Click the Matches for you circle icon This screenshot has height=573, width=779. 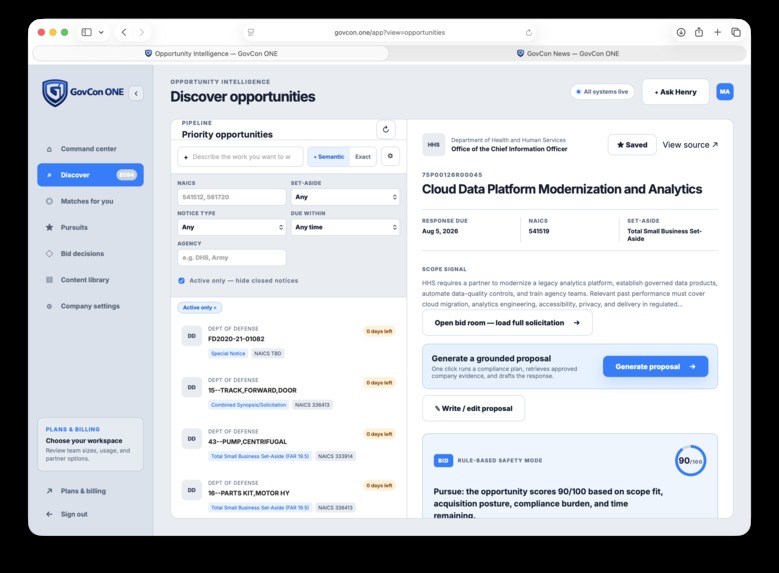[x=49, y=201]
